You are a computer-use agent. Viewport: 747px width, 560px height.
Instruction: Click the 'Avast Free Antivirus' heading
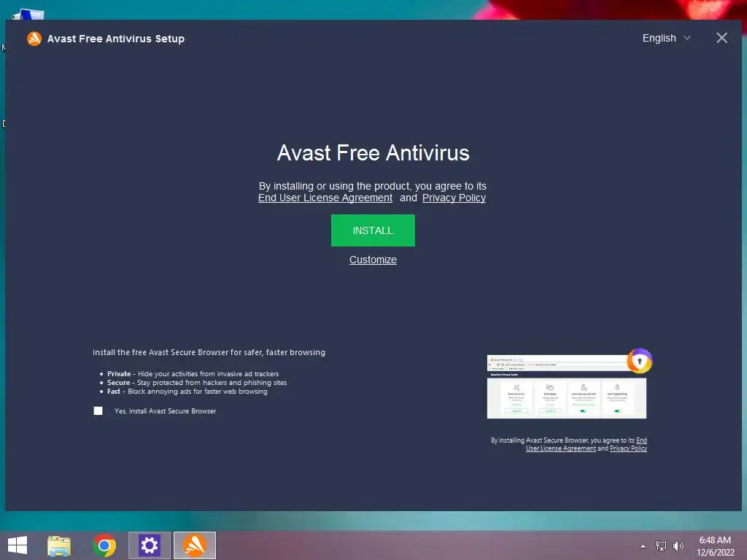tap(373, 153)
